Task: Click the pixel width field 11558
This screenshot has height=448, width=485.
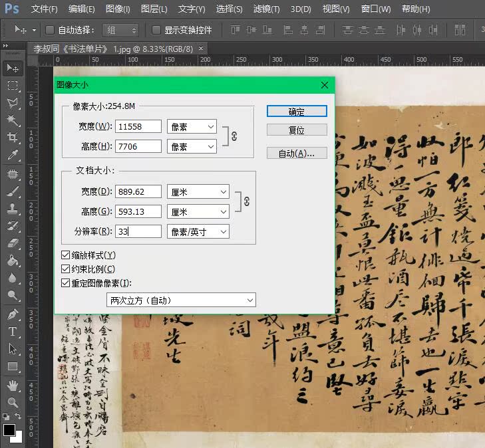Action: (x=138, y=127)
